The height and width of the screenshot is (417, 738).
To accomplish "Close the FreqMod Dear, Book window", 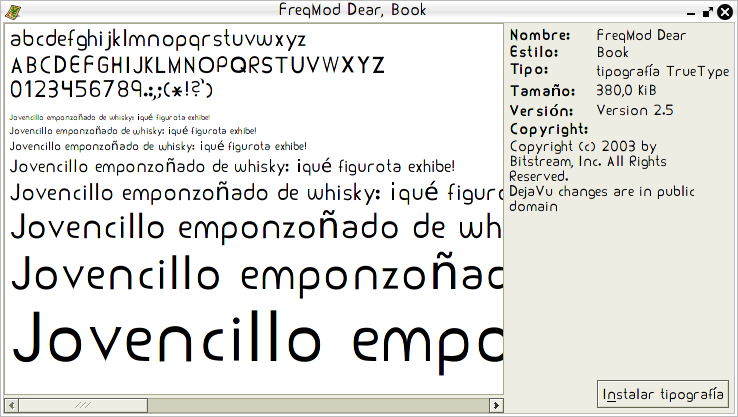I will click(725, 12).
